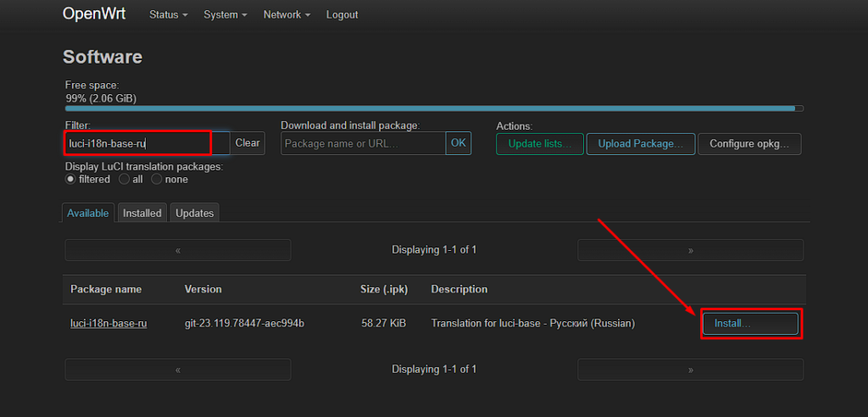Open the luci-i18n-base-ru package link

(108, 324)
